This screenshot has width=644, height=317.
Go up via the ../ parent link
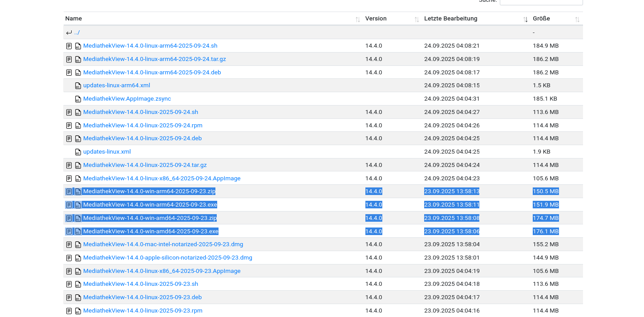tap(77, 33)
